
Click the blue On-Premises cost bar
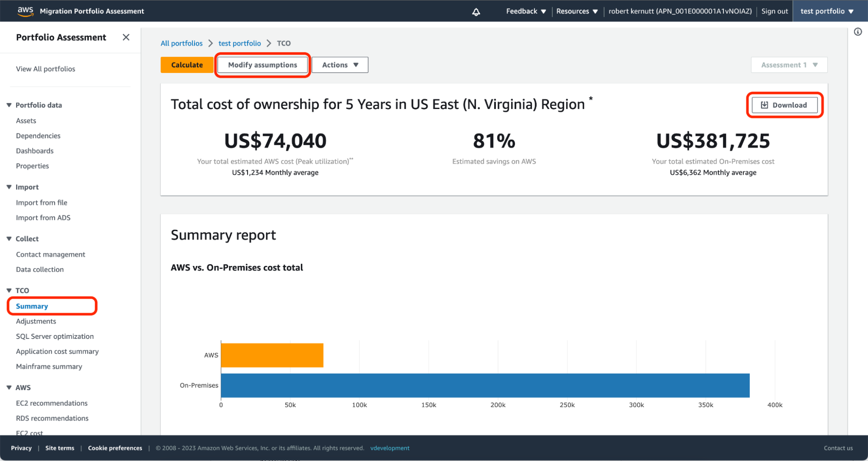click(x=485, y=385)
